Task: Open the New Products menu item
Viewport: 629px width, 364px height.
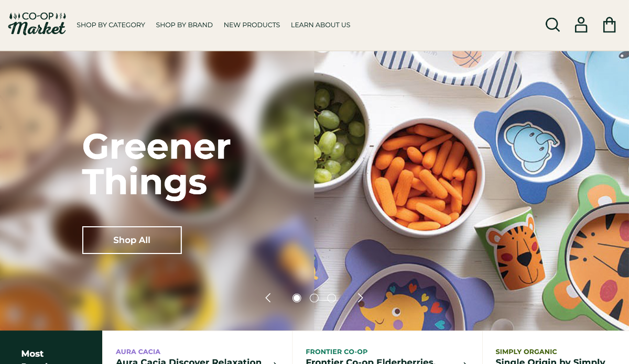Action: [x=252, y=25]
